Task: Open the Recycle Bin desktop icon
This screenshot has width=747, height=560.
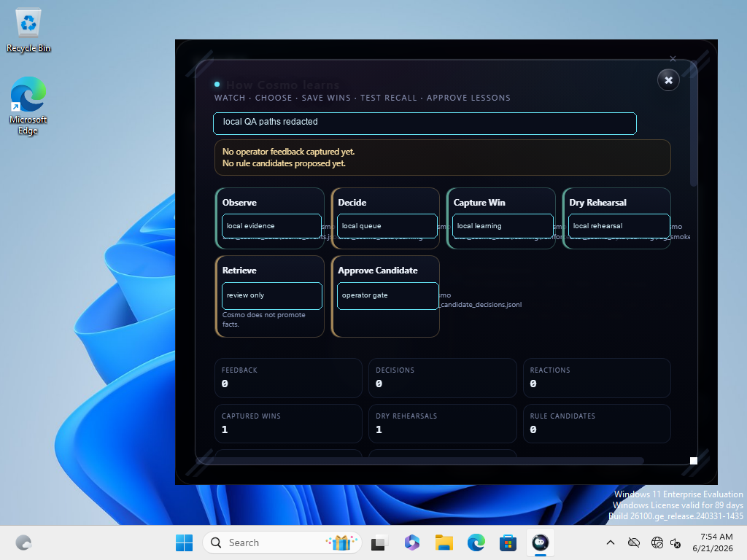Action: click(28, 30)
